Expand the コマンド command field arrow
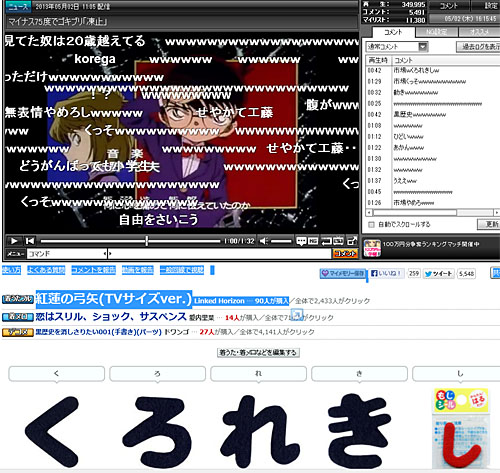This screenshot has width=500, height=473. click(x=105, y=254)
